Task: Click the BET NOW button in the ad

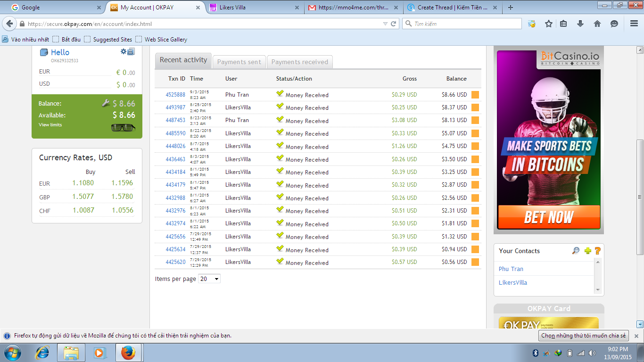Action: point(549,217)
